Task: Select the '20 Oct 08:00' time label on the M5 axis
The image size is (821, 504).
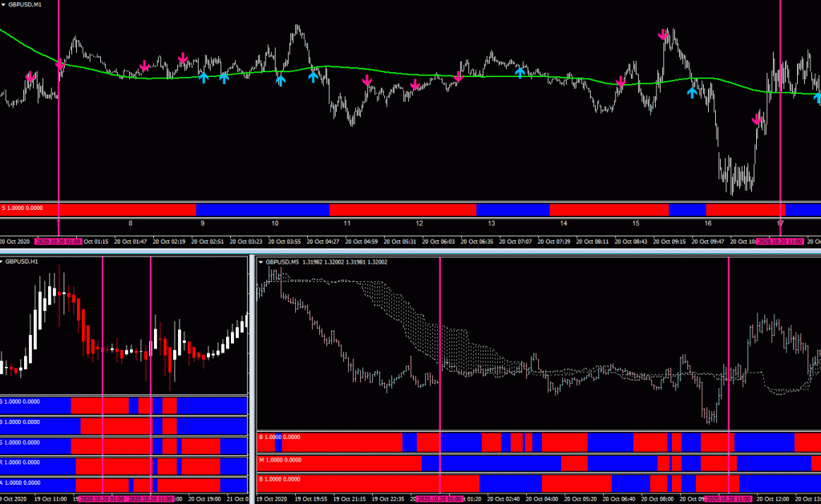Action: pos(657,499)
